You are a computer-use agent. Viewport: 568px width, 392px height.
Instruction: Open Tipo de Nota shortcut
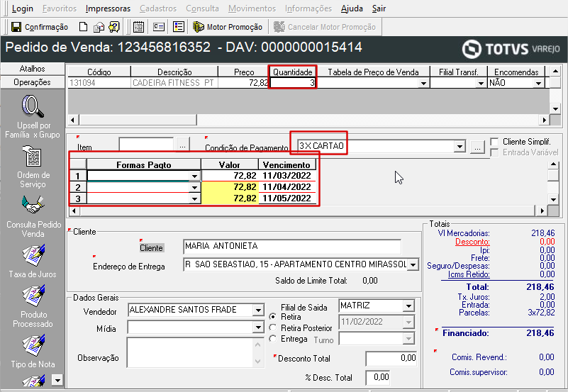pyautogui.click(x=33, y=351)
